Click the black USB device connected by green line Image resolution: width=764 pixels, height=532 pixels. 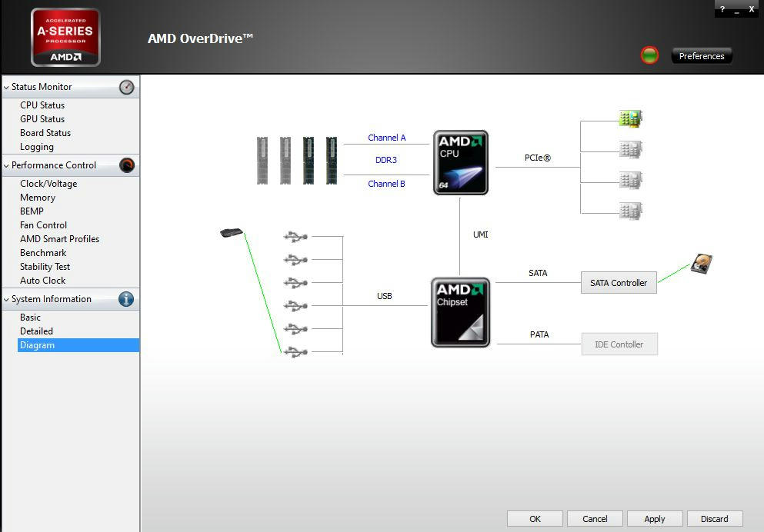click(232, 233)
